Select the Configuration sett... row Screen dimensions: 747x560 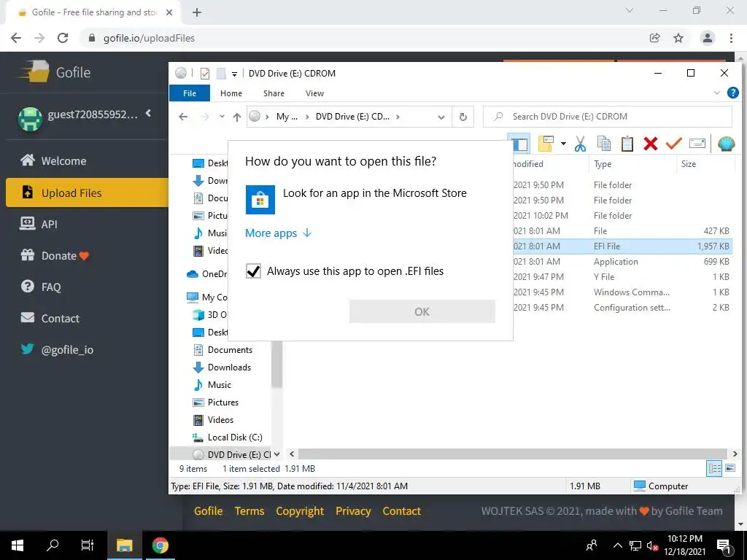pyautogui.click(x=624, y=307)
